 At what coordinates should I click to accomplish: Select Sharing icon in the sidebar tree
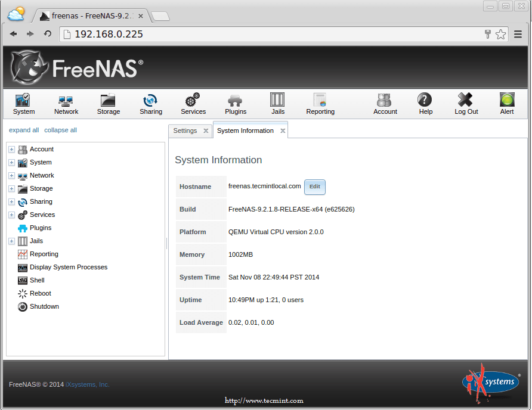click(23, 202)
